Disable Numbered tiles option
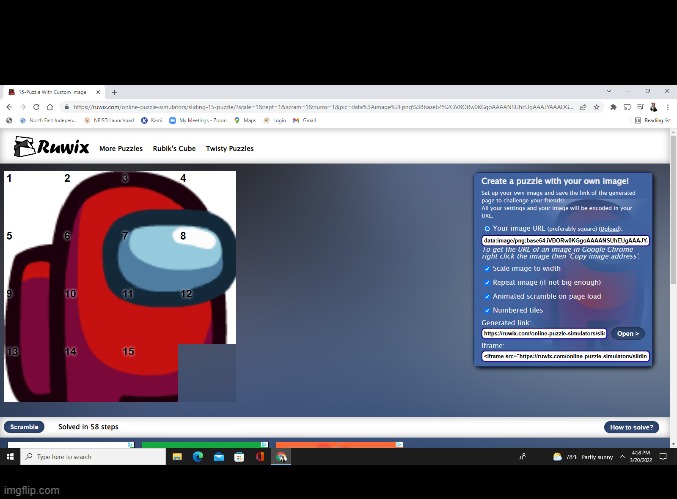This screenshot has width=677, height=499. click(x=487, y=310)
